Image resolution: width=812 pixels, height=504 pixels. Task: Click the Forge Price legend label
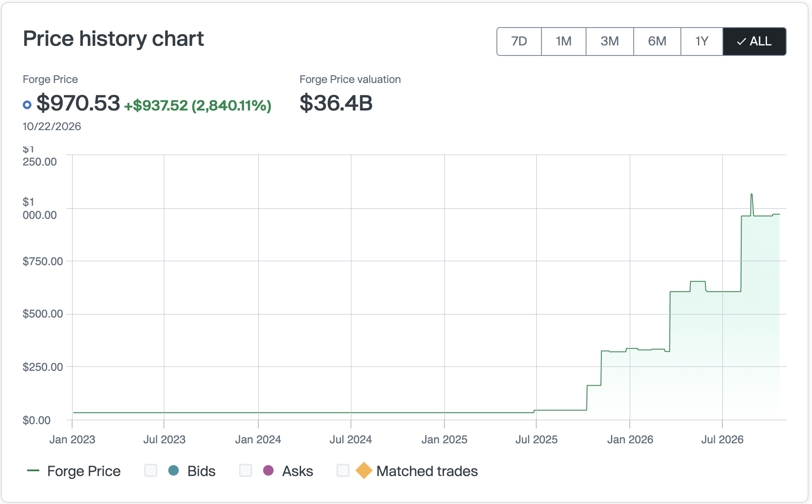point(84,471)
